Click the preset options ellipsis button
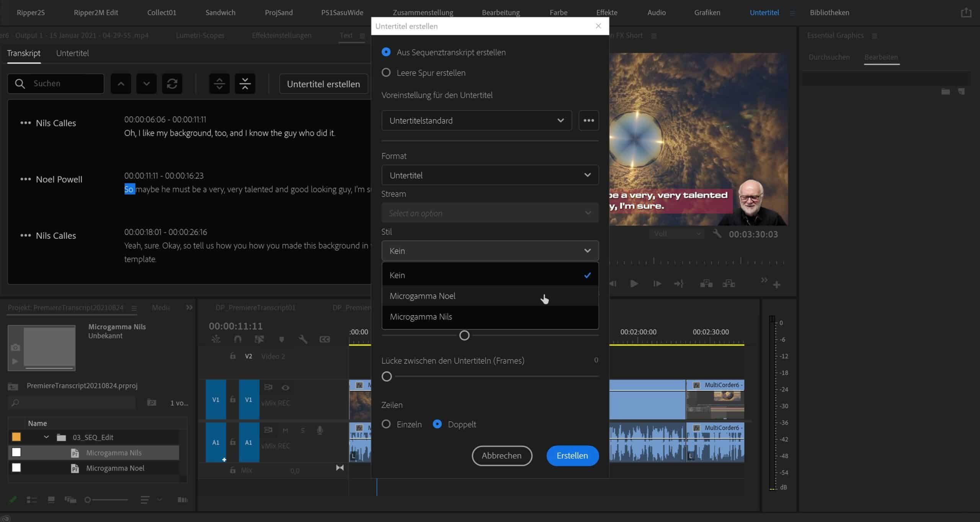The height and width of the screenshot is (522, 980). tap(588, 121)
